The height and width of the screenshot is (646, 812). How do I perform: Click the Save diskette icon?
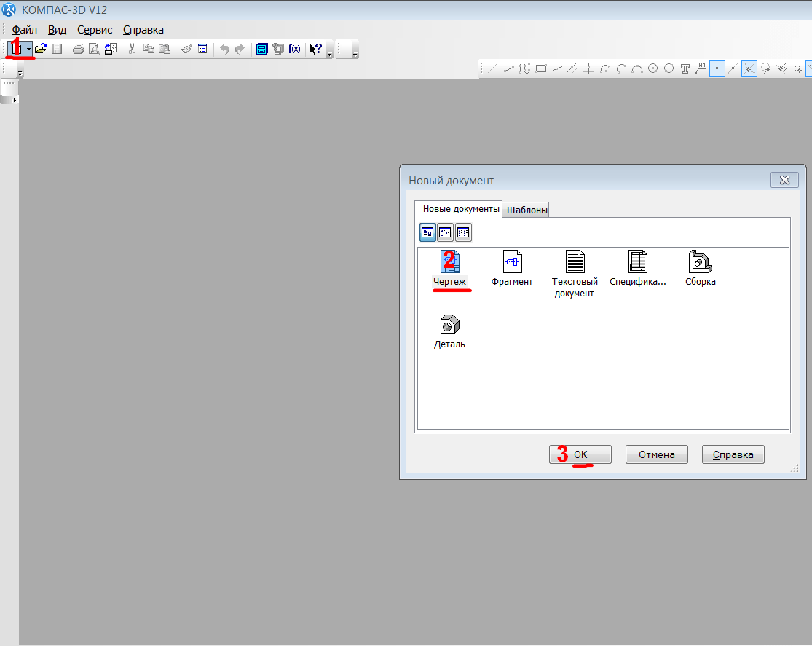57,49
